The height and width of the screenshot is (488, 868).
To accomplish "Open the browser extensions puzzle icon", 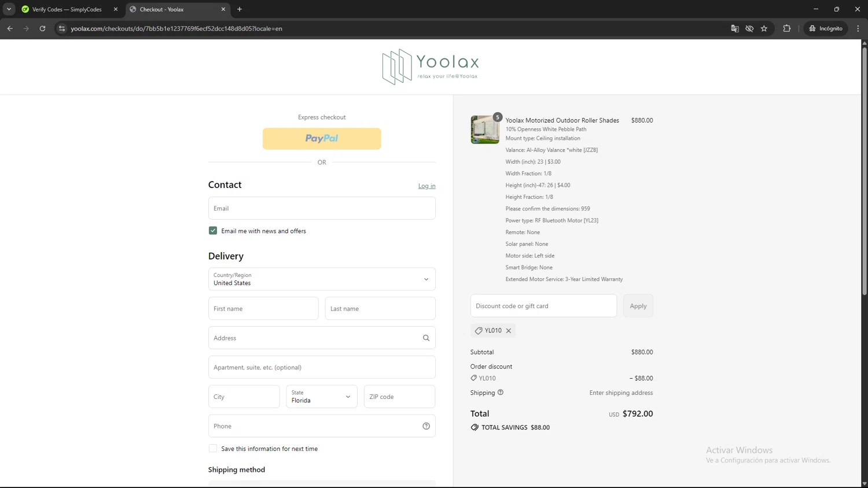I will pos(786,28).
